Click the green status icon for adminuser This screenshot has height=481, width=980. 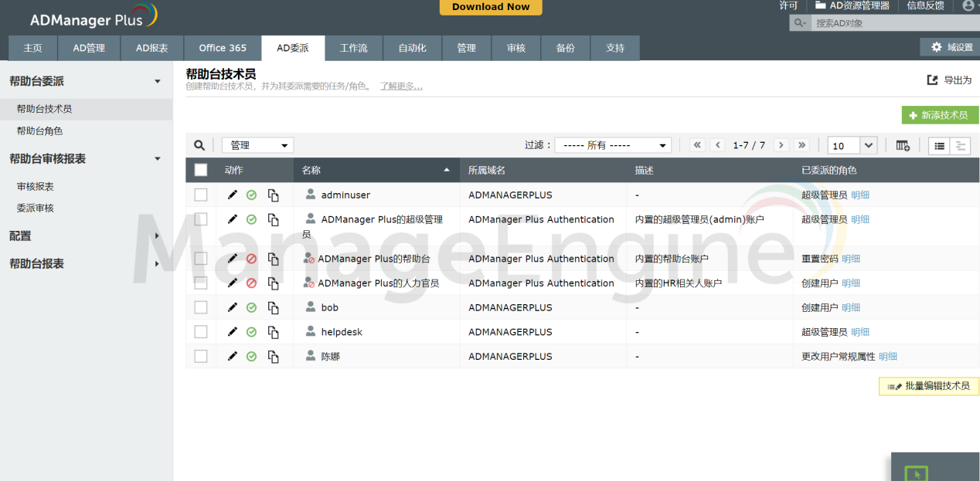pyautogui.click(x=251, y=195)
